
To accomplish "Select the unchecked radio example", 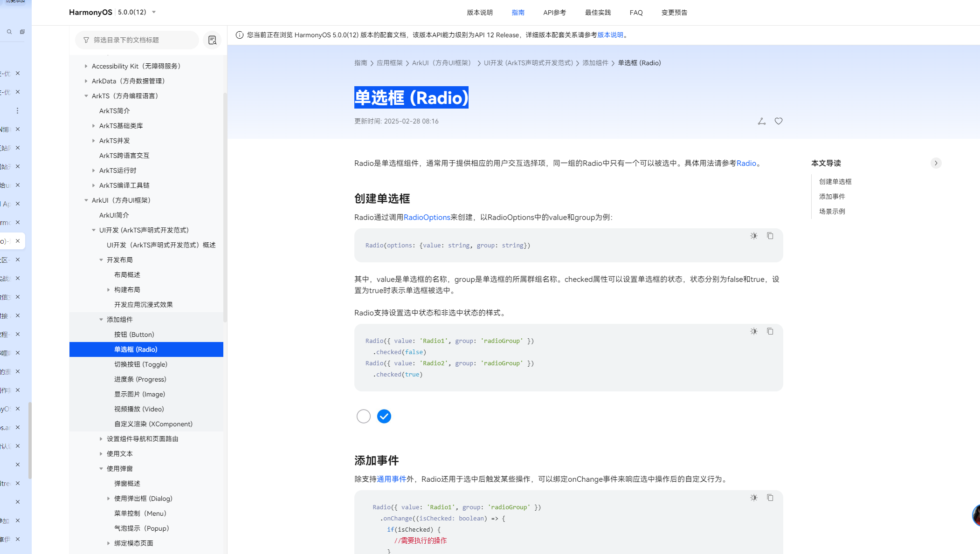I will (364, 416).
